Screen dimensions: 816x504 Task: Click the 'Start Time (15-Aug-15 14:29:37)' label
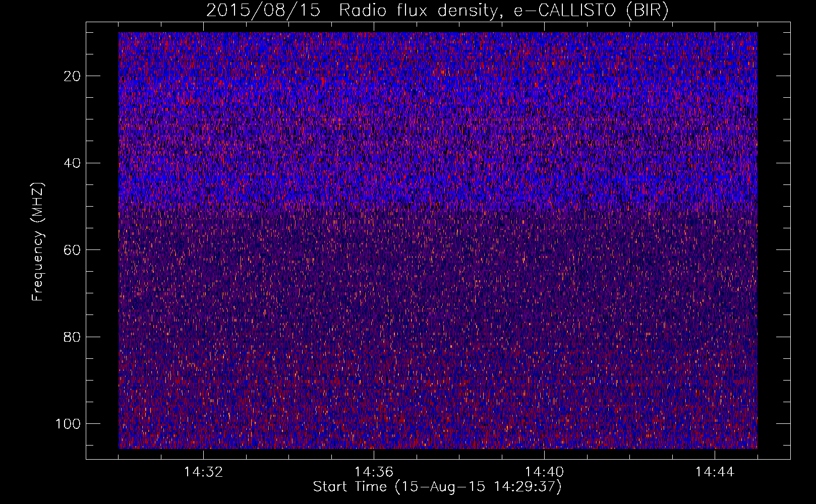coord(437,487)
